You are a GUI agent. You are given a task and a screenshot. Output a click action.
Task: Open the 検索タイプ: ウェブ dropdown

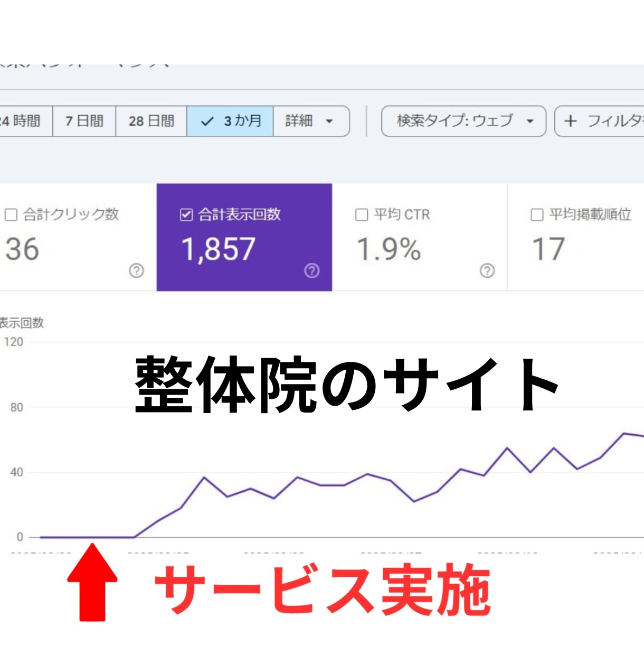pyautogui.click(x=463, y=121)
